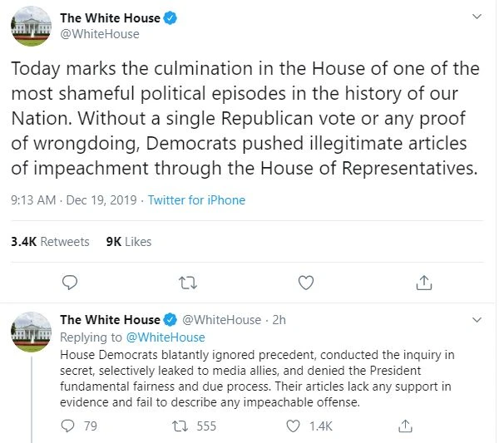Click the 2h timestamp on the reply tweet
The height and width of the screenshot is (443, 504).
279,320
